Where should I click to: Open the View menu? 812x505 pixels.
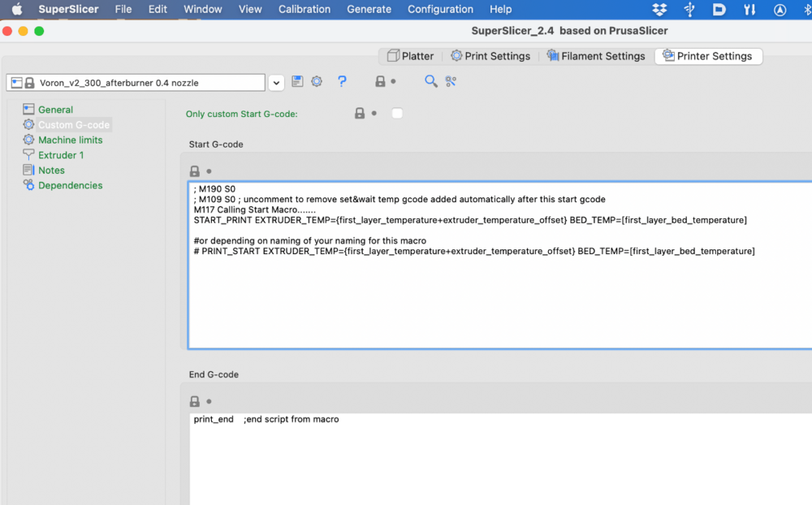tap(250, 9)
